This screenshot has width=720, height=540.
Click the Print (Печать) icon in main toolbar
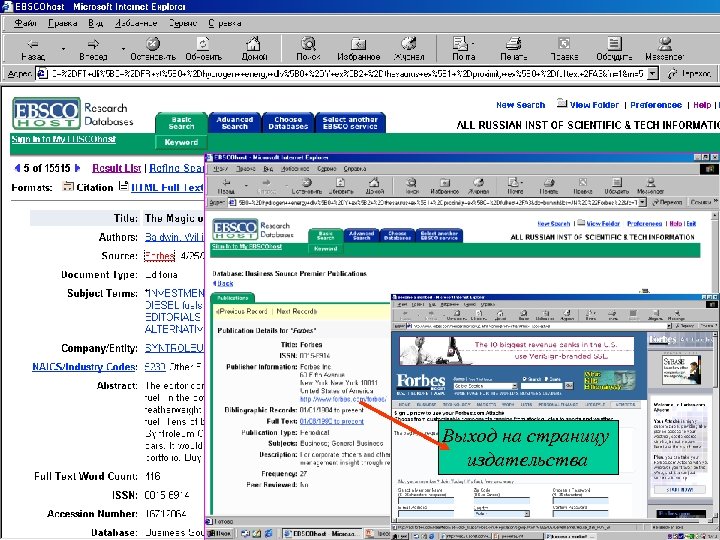tap(513, 49)
